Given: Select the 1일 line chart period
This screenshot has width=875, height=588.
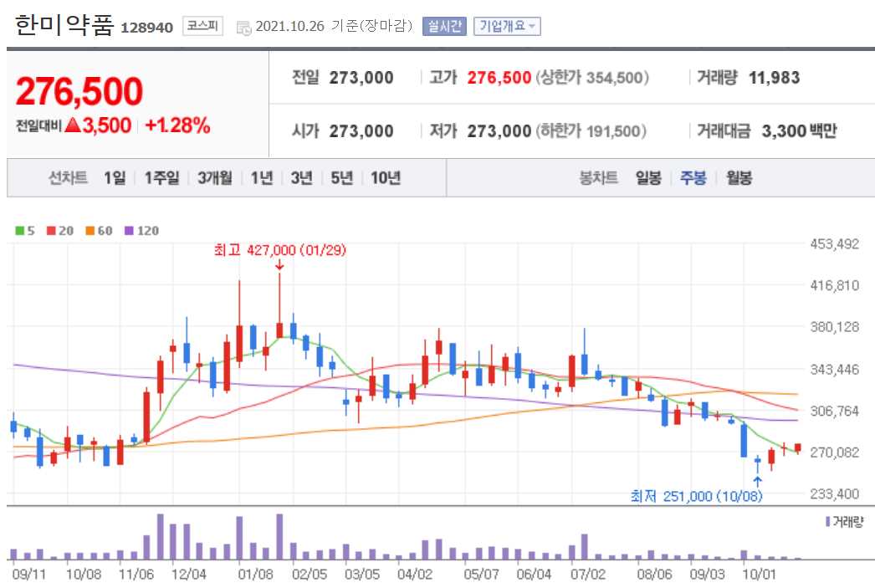Looking at the screenshot, I should pos(115,178).
